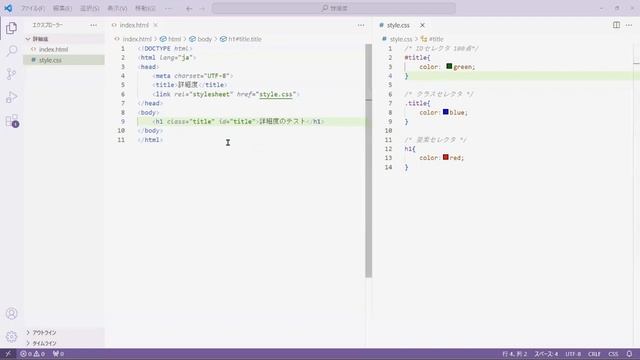Screen dimensions: 640x360
Task: Click the overflow ellipsis in menu bar
Action: (x=168, y=8)
